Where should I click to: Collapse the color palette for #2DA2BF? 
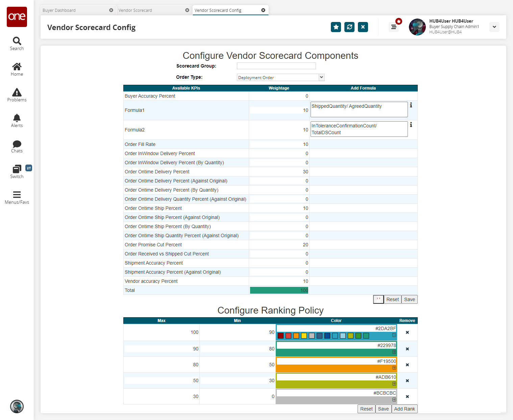(394, 335)
